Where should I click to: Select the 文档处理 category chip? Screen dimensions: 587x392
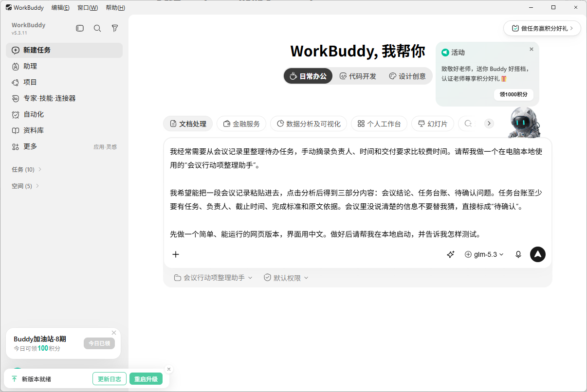[x=188, y=124]
